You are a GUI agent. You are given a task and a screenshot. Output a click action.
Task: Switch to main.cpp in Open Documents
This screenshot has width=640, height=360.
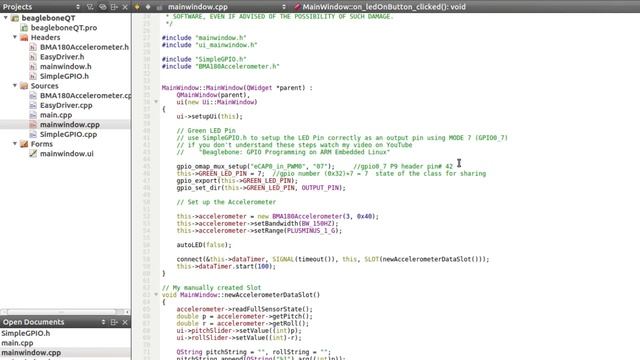(x=17, y=343)
